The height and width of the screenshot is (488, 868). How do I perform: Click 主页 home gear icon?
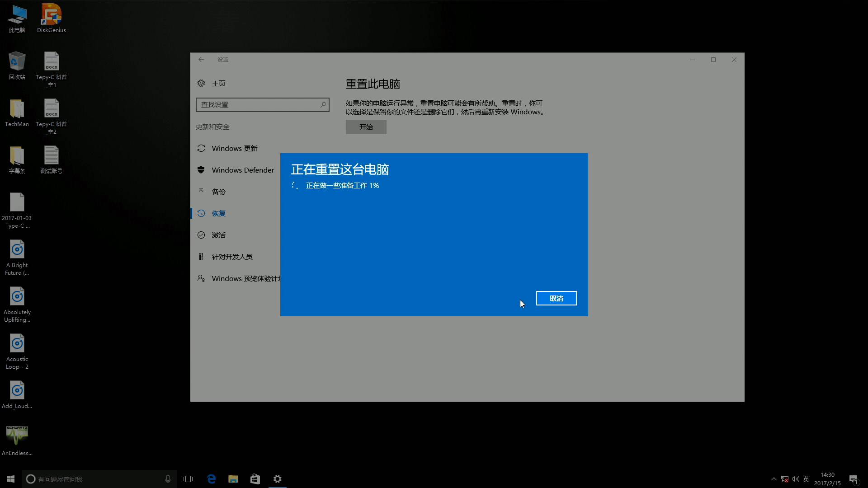201,83
